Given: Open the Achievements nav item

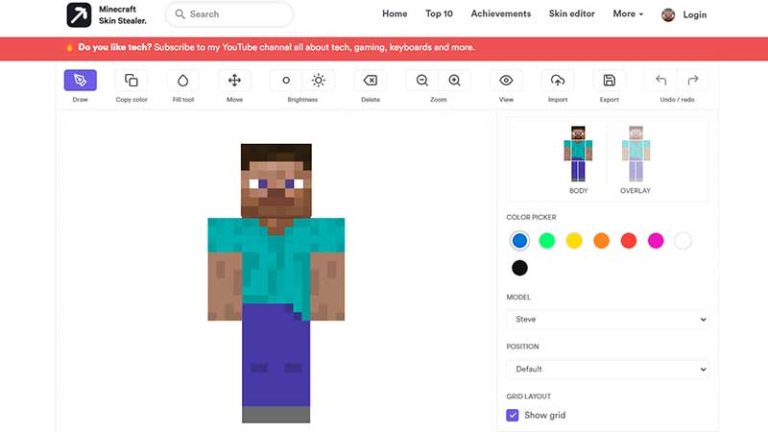Looking at the screenshot, I should [501, 14].
